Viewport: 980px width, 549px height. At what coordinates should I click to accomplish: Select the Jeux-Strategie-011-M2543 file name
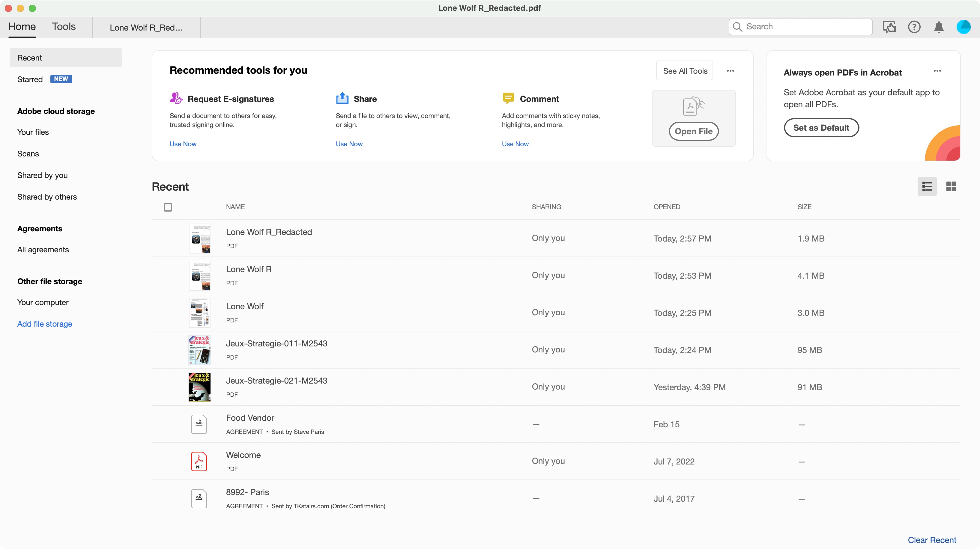276,343
